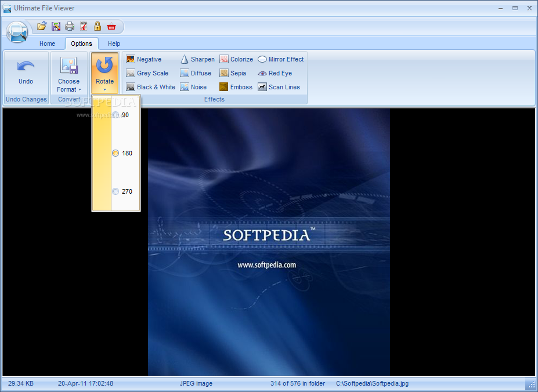Image resolution: width=538 pixels, height=392 pixels.
Task: Click the save image quick-access icon
Action: coord(56,26)
